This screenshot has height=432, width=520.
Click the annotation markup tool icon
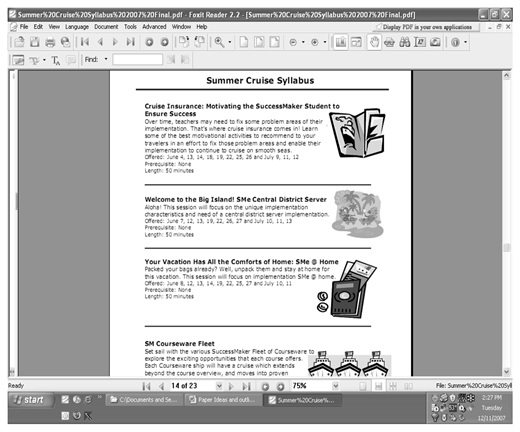[x=18, y=60]
